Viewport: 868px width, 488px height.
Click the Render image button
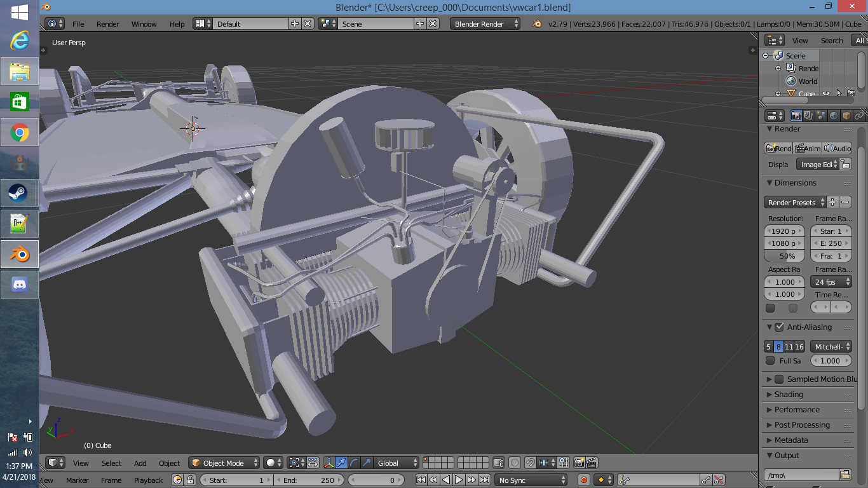pyautogui.click(x=778, y=148)
